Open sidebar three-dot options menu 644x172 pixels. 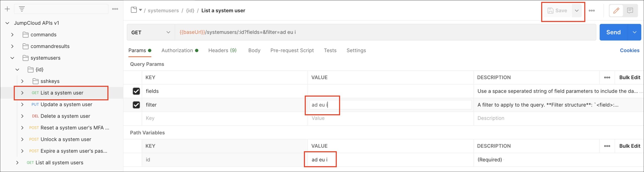click(115, 9)
